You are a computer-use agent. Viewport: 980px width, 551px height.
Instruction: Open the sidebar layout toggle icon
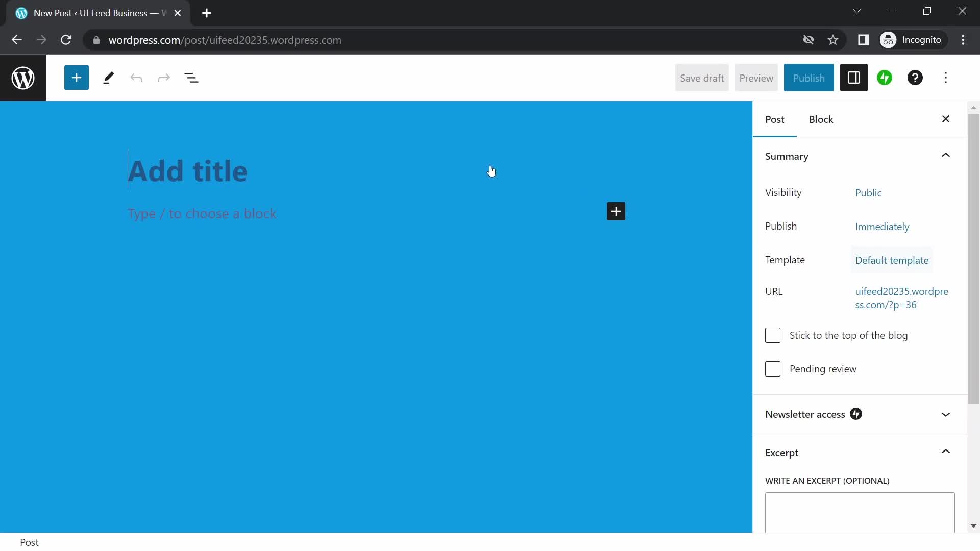(853, 78)
